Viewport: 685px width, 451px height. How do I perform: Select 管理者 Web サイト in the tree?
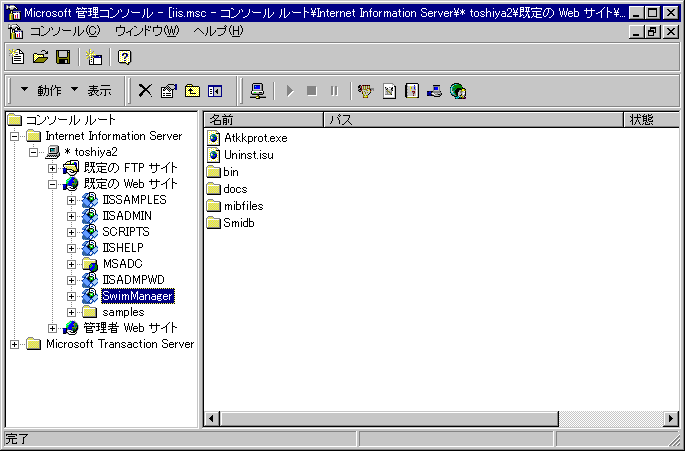coord(130,328)
